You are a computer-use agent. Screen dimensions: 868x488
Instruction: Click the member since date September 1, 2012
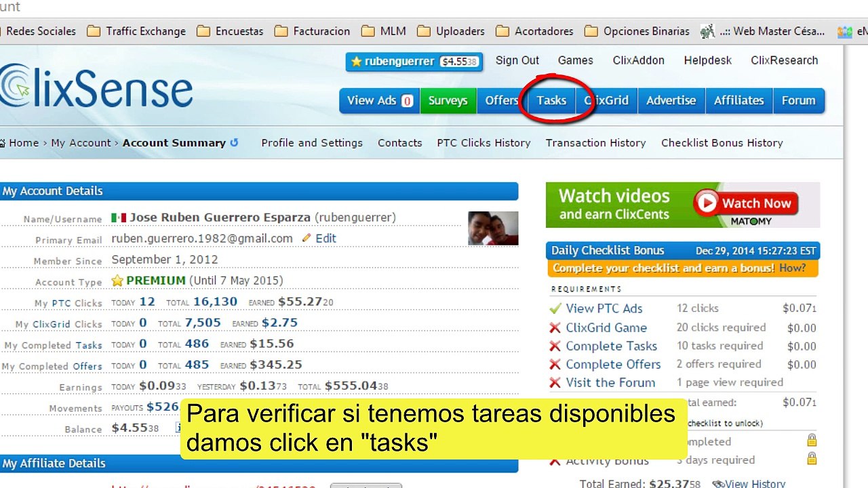point(165,260)
